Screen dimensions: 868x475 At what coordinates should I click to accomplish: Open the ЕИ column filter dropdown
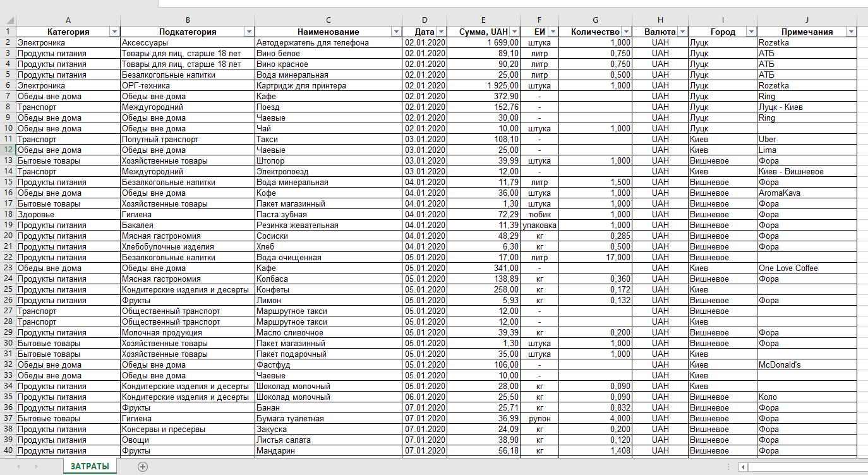pyautogui.click(x=553, y=32)
